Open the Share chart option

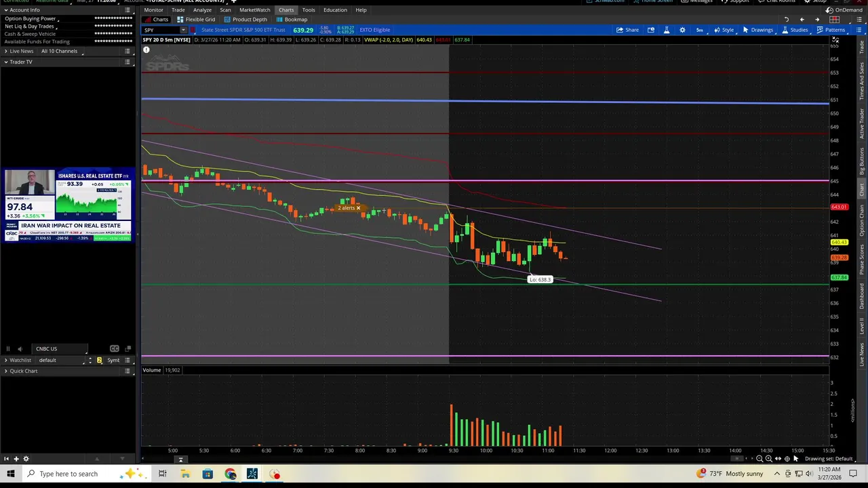tap(627, 30)
